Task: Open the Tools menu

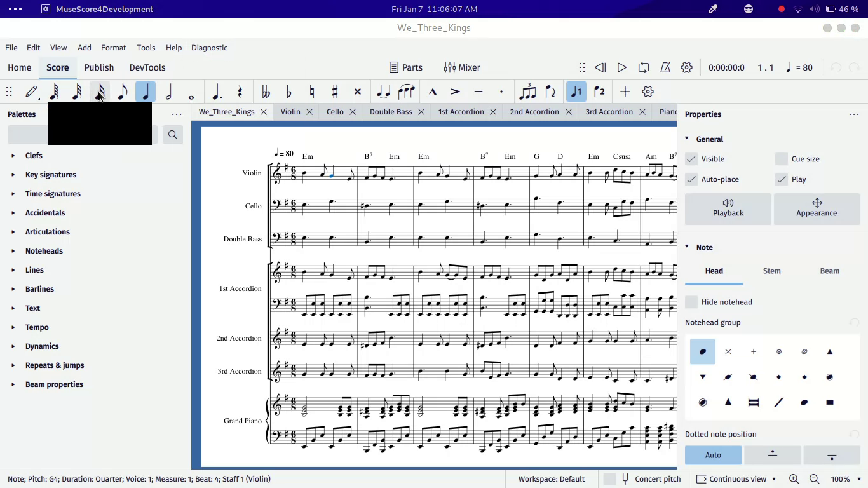Action: [x=146, y=48]
